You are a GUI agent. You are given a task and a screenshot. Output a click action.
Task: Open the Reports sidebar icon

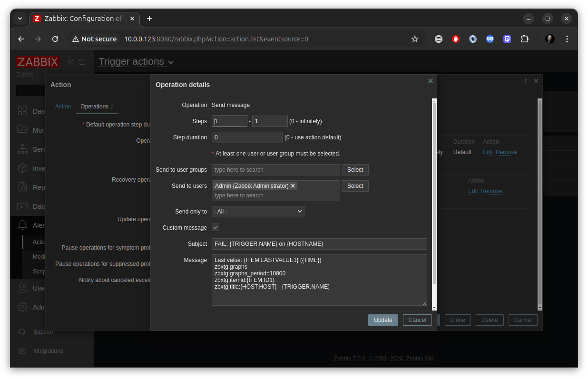click(x=22, y=187)
